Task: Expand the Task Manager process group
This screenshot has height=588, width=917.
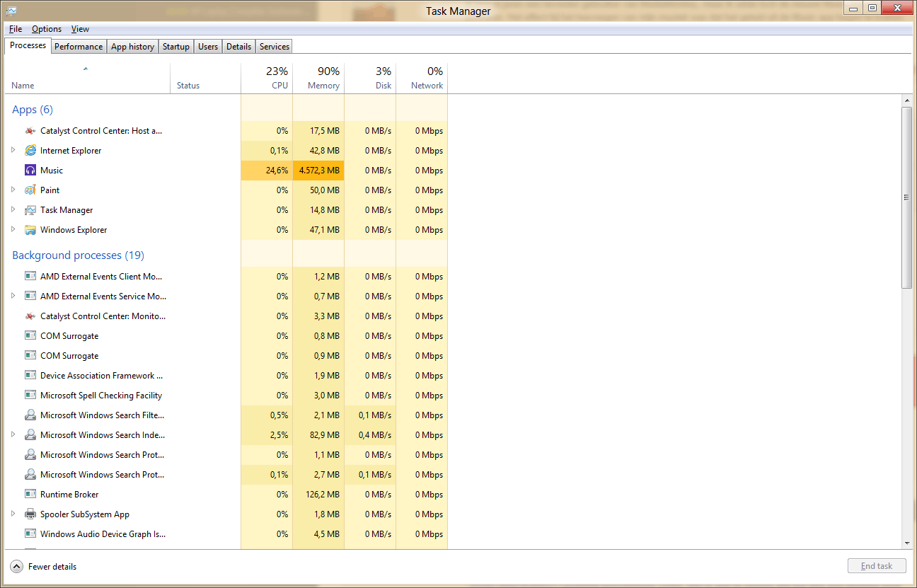Action: 13,209
